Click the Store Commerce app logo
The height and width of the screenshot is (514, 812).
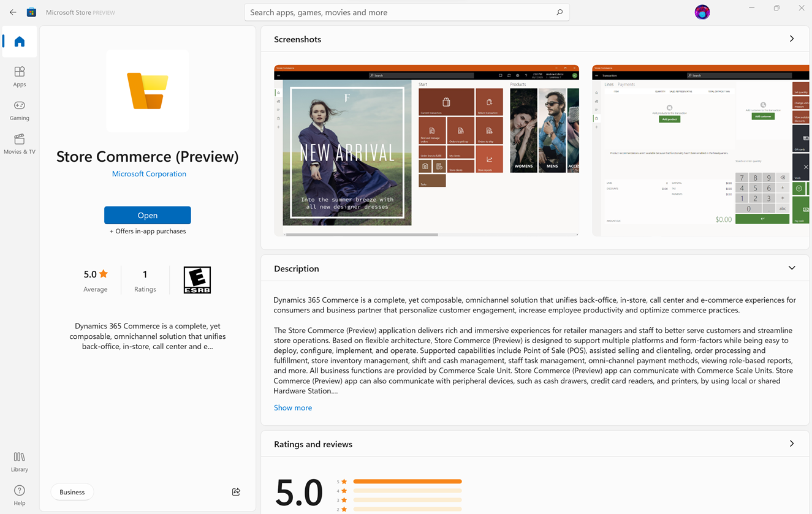[x=148, y=91]
